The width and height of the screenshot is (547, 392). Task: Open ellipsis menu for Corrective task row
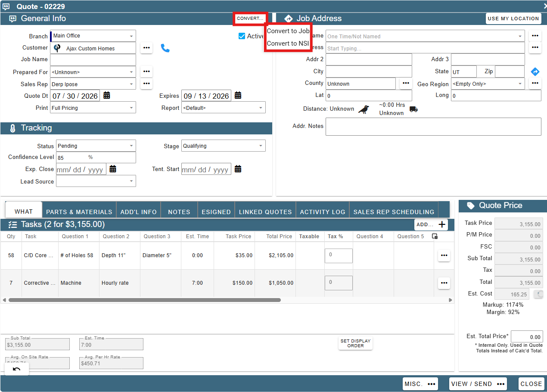click(444, 283)
